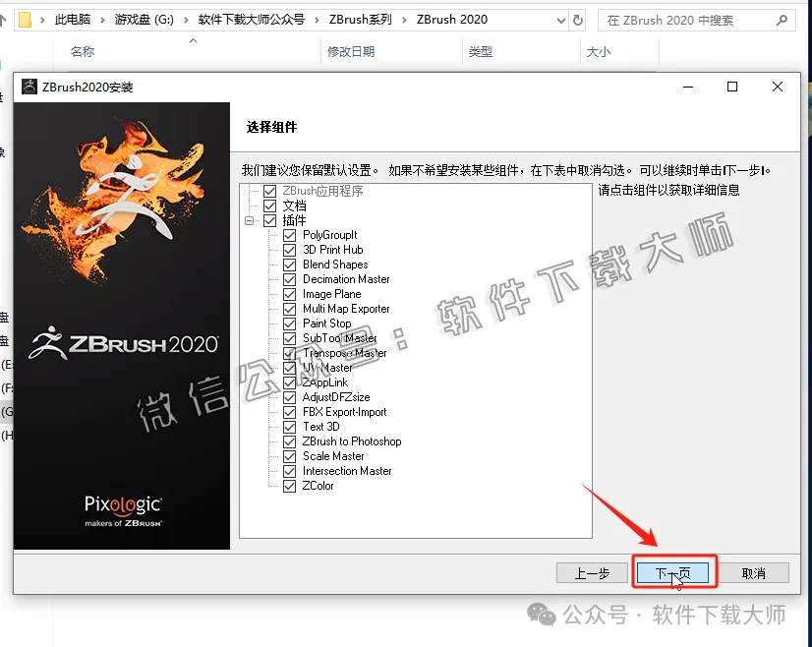The width and height of the screenshot is (812, 647).
Task: Click the 下一页 button to continue installation
Action: click(673, 571)
